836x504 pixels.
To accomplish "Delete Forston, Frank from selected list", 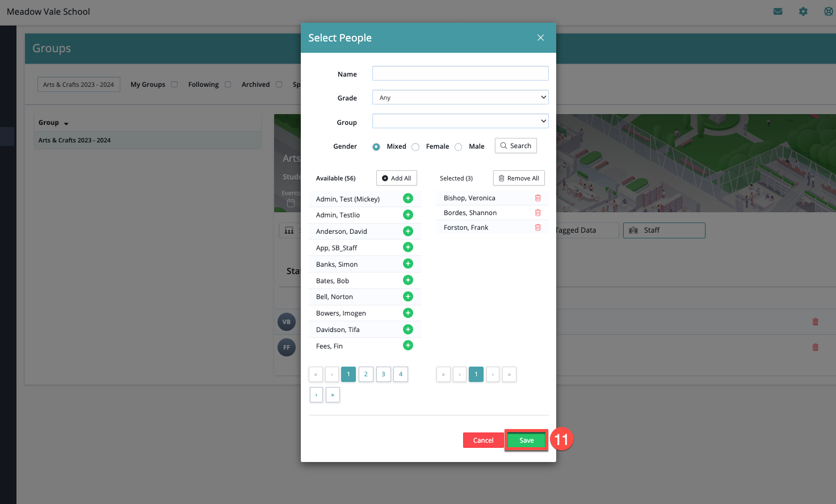I will click(537, 228).
